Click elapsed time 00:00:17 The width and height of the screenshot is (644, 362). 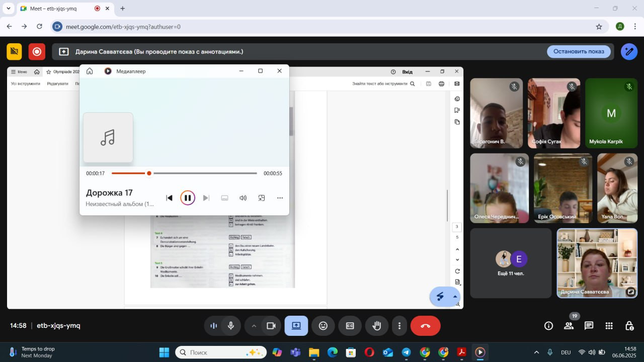[95, 173]
